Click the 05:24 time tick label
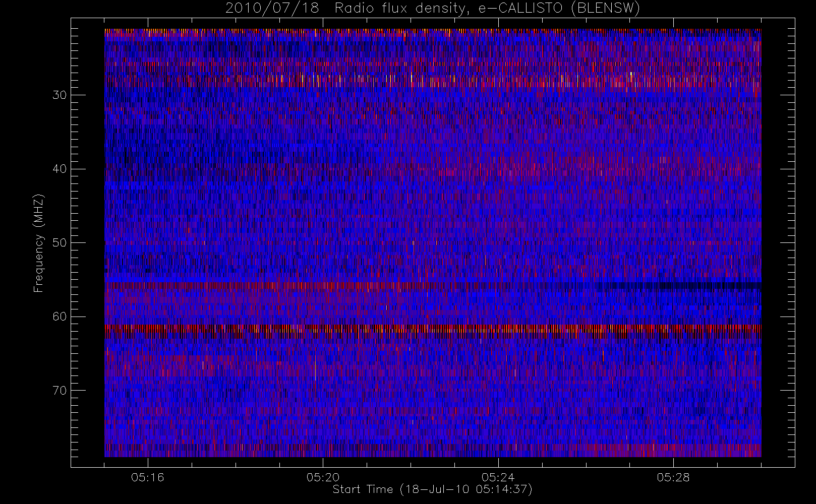Image resolution: width=816 pixels, height=504 pixels. [x=498, y=477]
